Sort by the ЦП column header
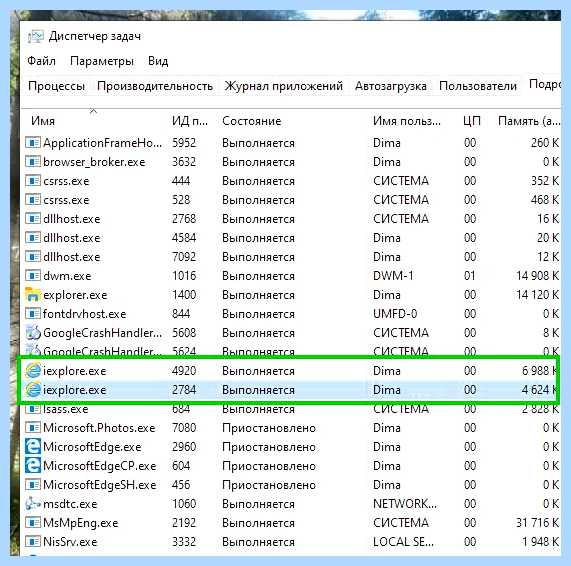The height and width of the screenshot is (566, 571). pos(472,121)
